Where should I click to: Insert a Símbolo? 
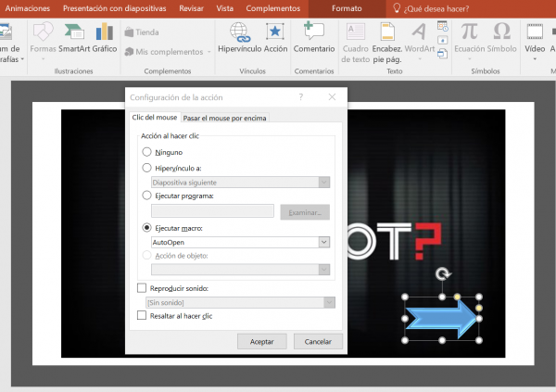coord(501,38)
